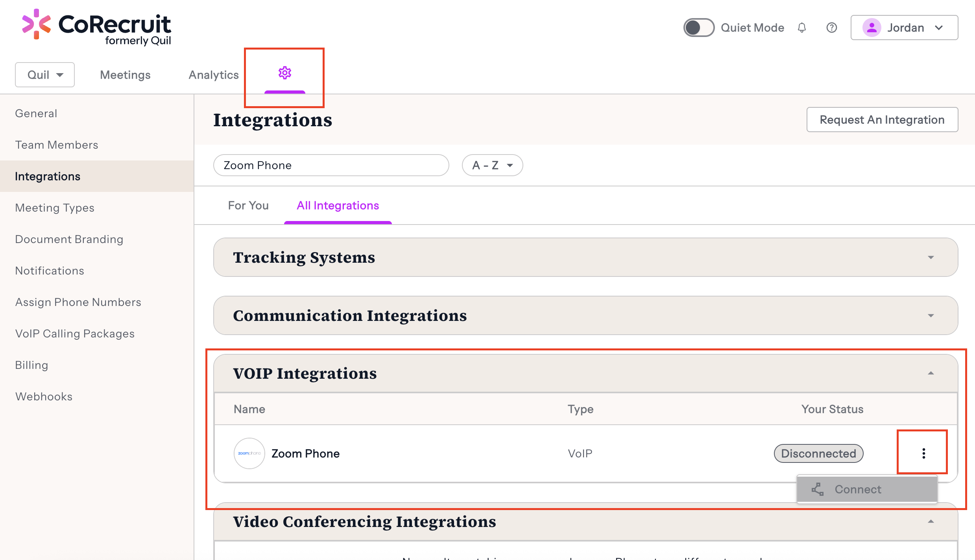Click the Jordan user avatar icon
Image resolution: width=975 pixels, height=560 pixels.
click(872, 28)
